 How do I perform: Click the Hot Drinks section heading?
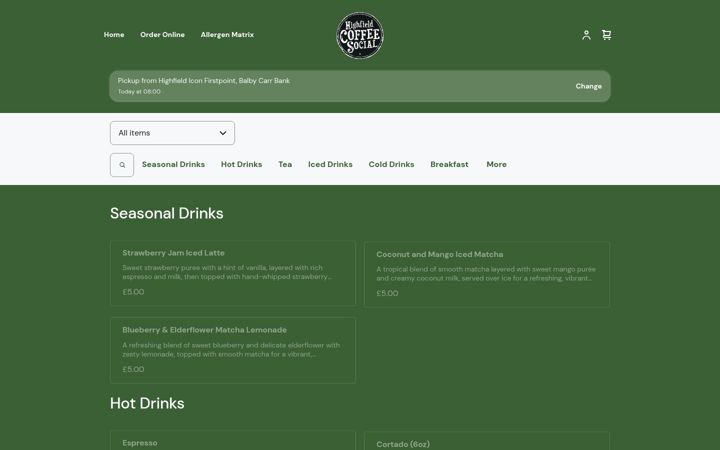tap(147, 404)
